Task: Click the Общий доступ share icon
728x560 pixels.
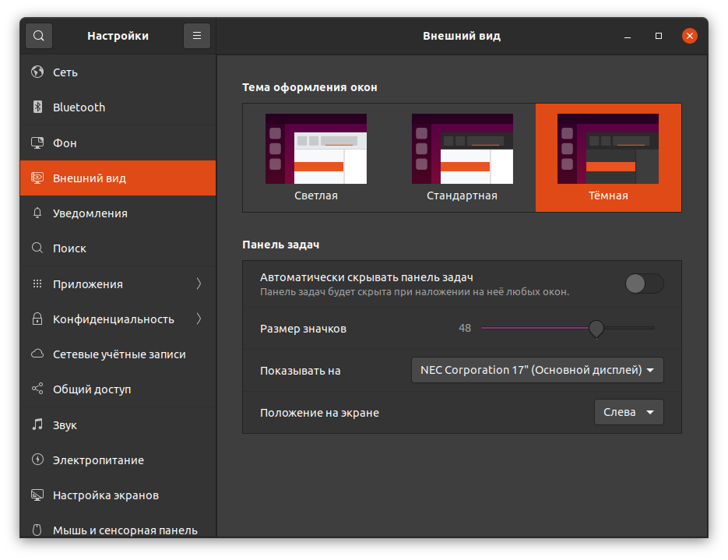Action: pyautogui.click(x=37, y=389)
